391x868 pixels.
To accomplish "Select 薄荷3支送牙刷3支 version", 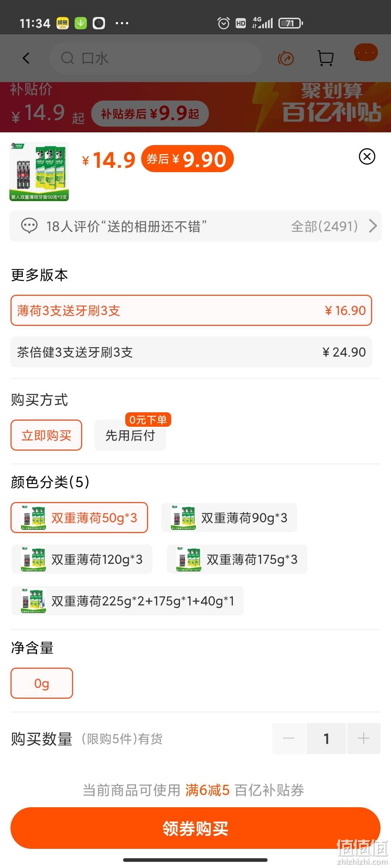I will click(x=191, y=310).
